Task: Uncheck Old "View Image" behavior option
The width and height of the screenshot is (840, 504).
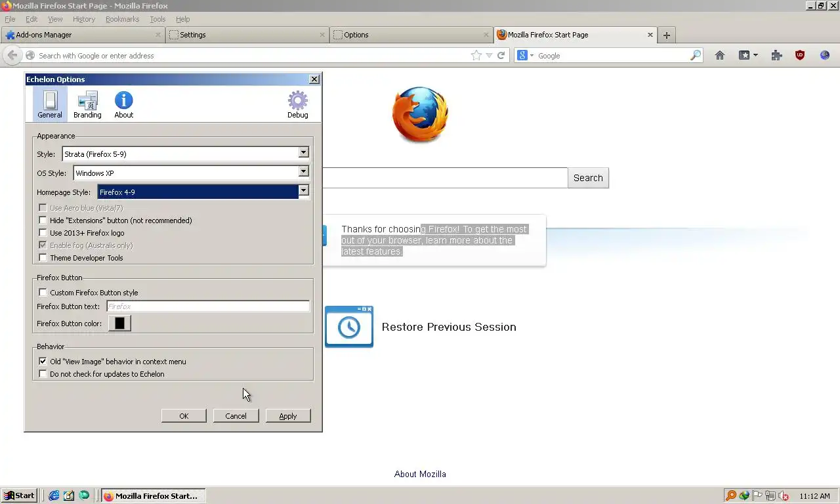Action: pyautogui.click(x=43, y=362)
